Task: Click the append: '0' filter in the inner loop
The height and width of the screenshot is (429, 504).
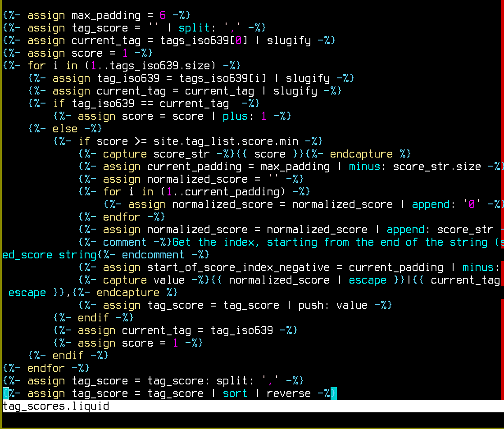Action: 431,204
